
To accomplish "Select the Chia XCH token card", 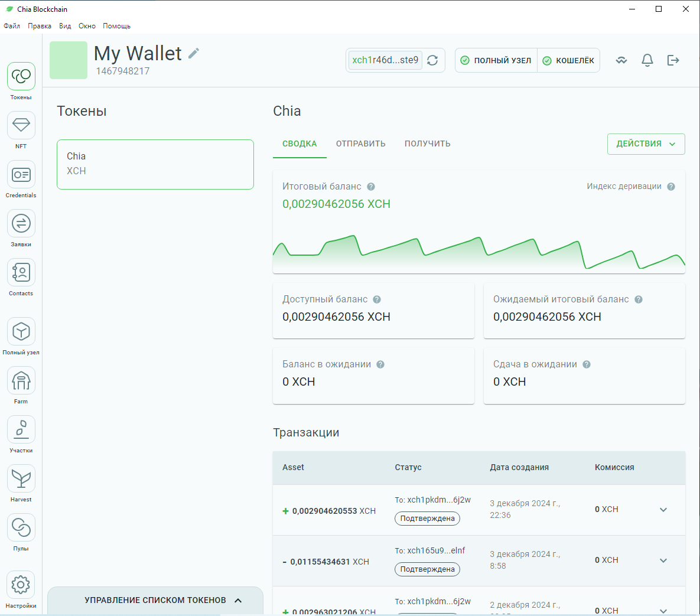I will [155, 164].
